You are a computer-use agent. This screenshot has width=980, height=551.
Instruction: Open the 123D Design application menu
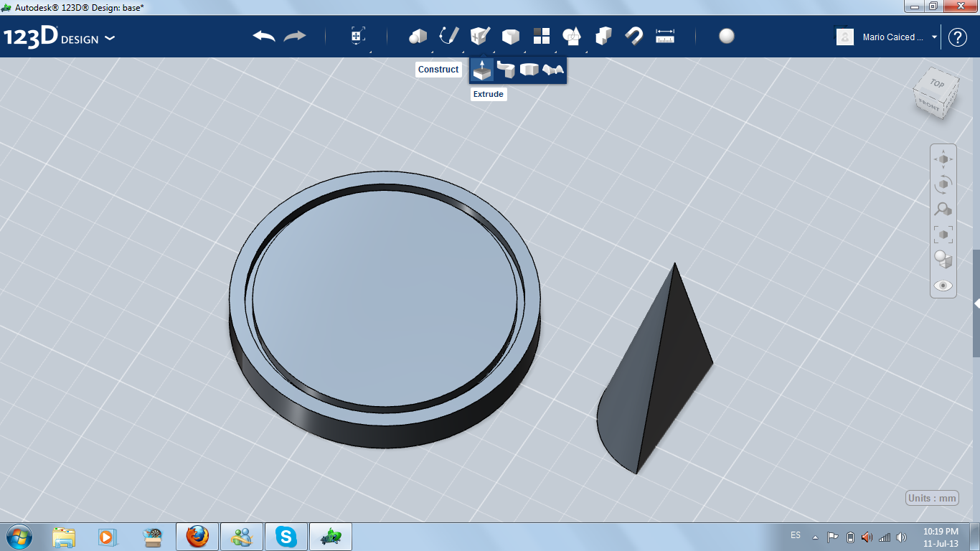tap(59, 37)
